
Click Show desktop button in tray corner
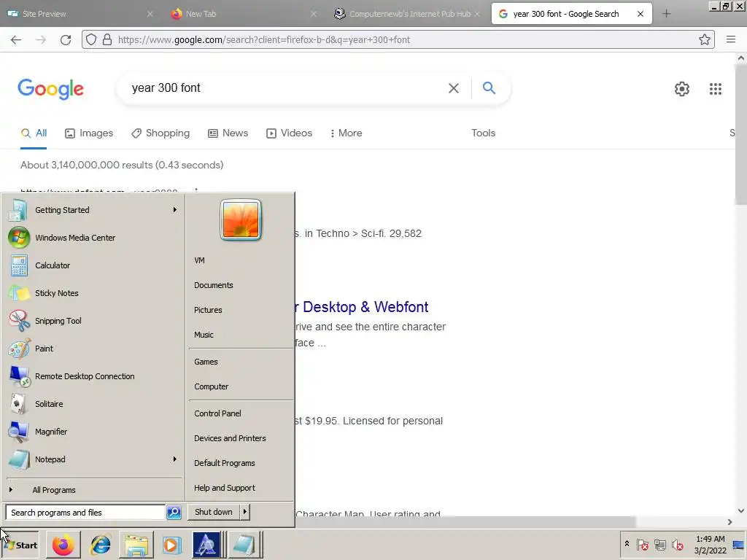(739, 545)
